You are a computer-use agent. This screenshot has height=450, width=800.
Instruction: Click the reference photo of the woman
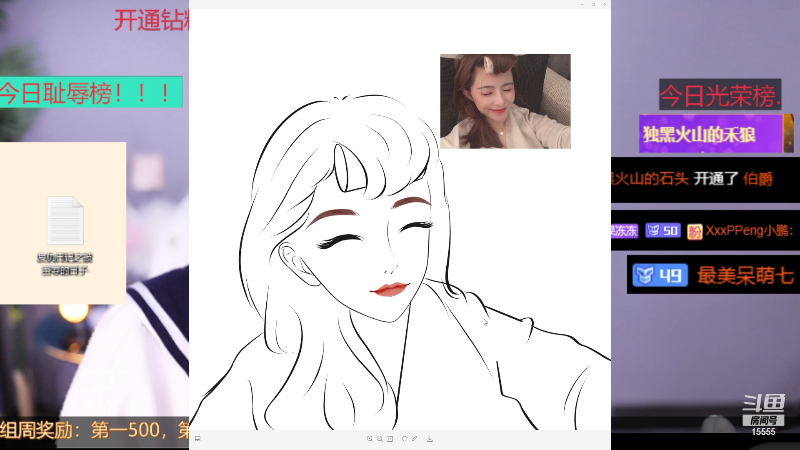pos(505,102)
